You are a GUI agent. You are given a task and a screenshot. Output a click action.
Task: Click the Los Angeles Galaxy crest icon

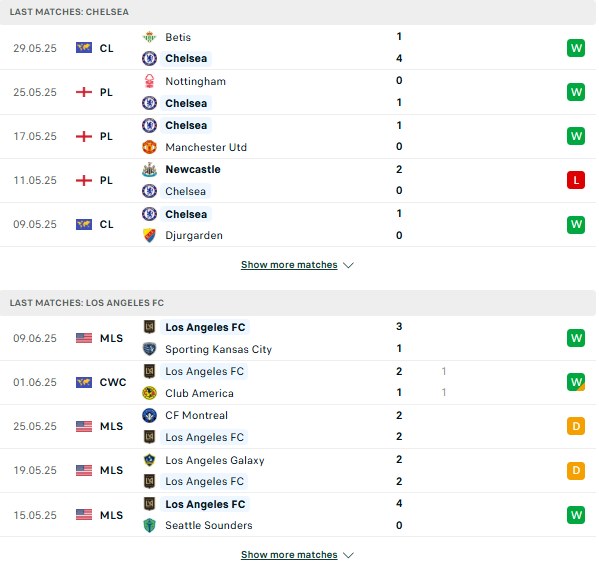pos(149,460)
